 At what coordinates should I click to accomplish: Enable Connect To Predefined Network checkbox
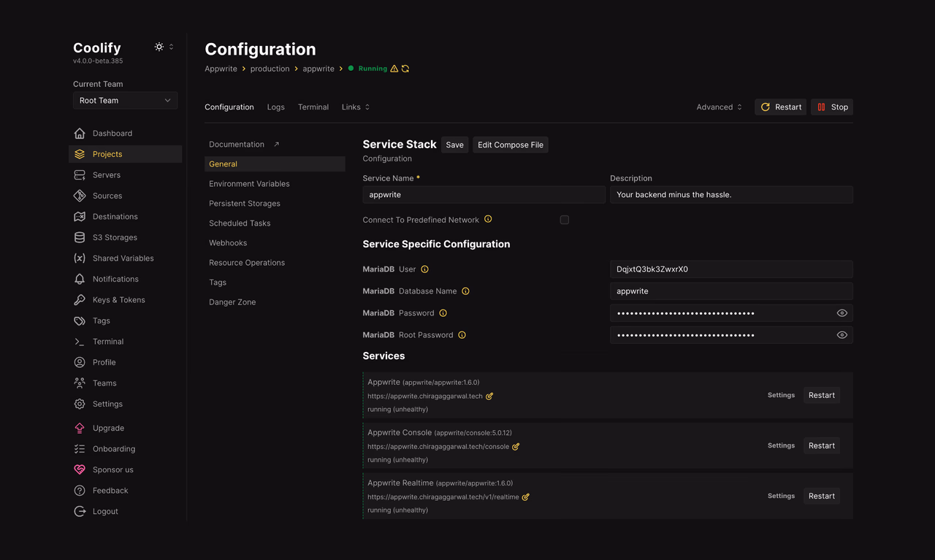point(565,220)
